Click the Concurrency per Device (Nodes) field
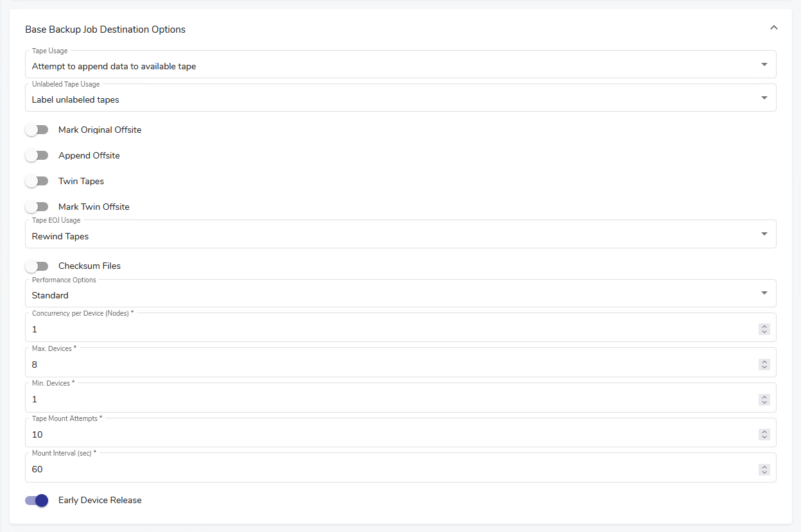 pyautogui.click(x=385, y=329)
